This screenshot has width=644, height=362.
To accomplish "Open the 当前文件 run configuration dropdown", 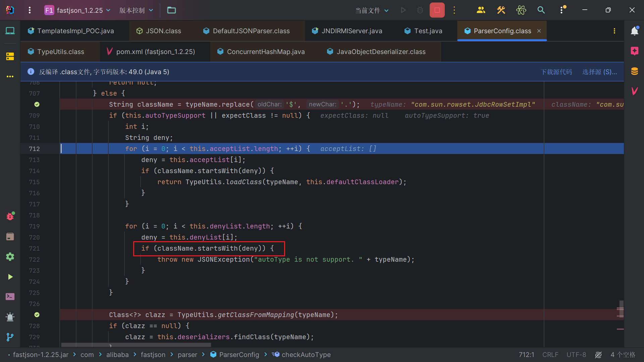I will (x=372, y=10).
